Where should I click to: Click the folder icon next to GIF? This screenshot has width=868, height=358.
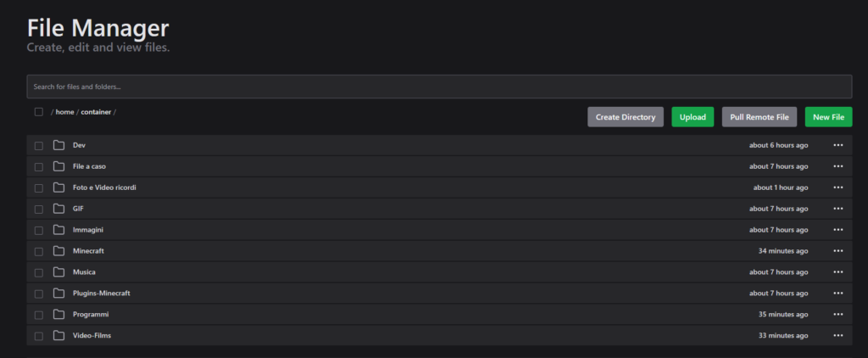pyautogui.click(x=58, y=209)
